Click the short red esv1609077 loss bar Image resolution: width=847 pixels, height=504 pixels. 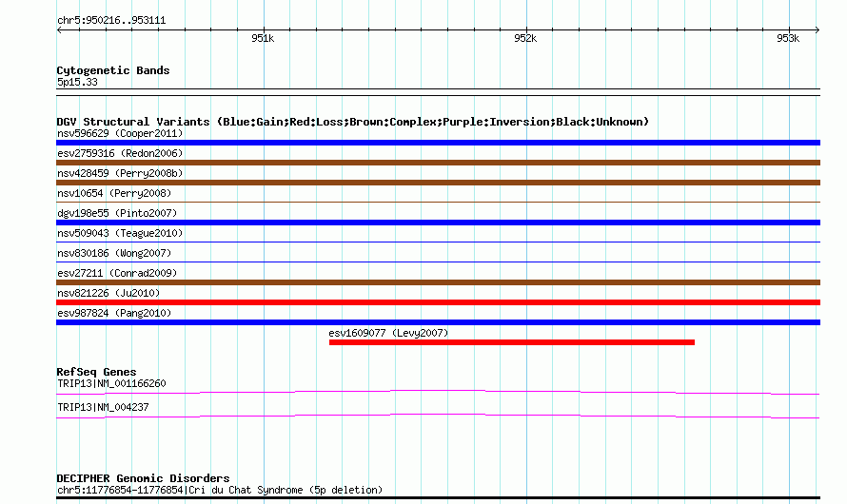pyautogui.click(x=512, y=342)
